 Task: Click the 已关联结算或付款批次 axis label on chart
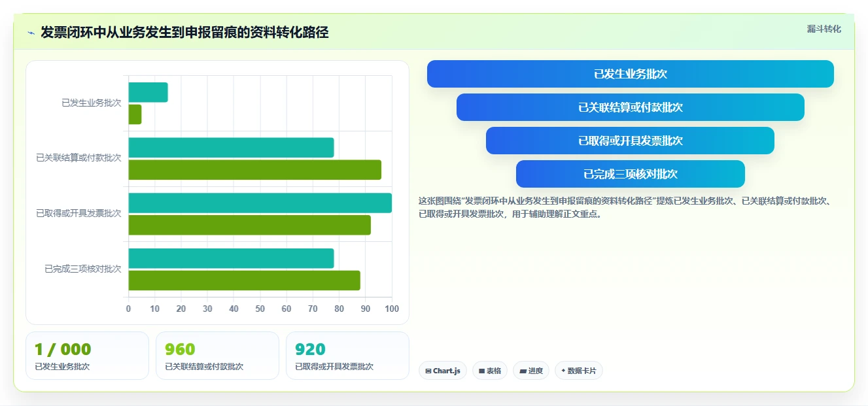[78, 158]
